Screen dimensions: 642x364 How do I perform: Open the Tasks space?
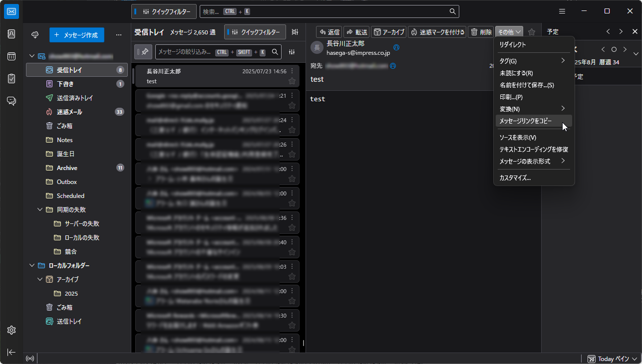pyautogui.click(x=11, y=78)
